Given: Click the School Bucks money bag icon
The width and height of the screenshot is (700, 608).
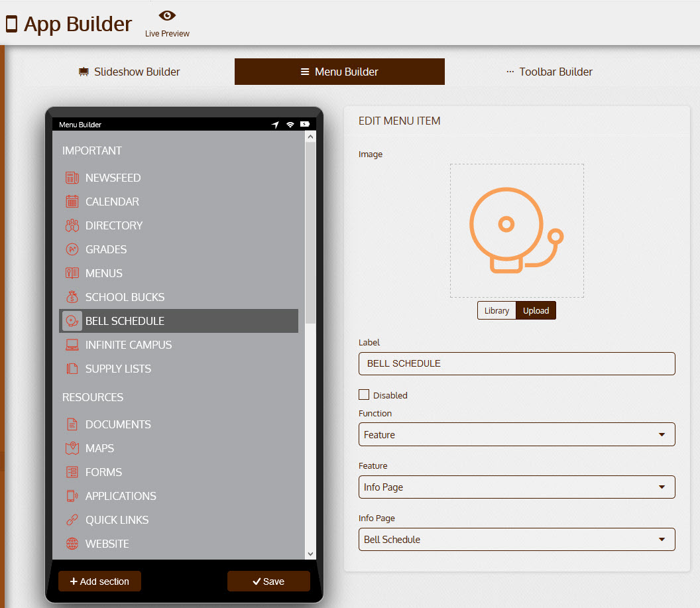Looking at the screenshot, I should (x=72, y=297).
